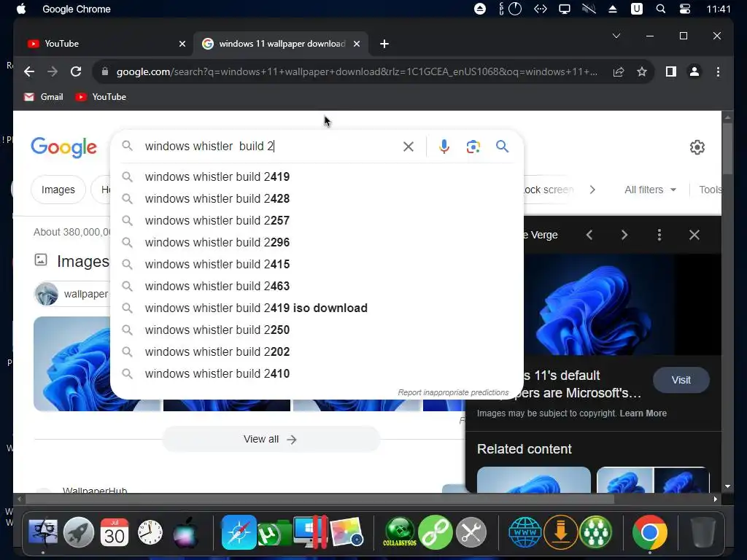Pick suggestion windows whistler build 2410

click(317, 374)
